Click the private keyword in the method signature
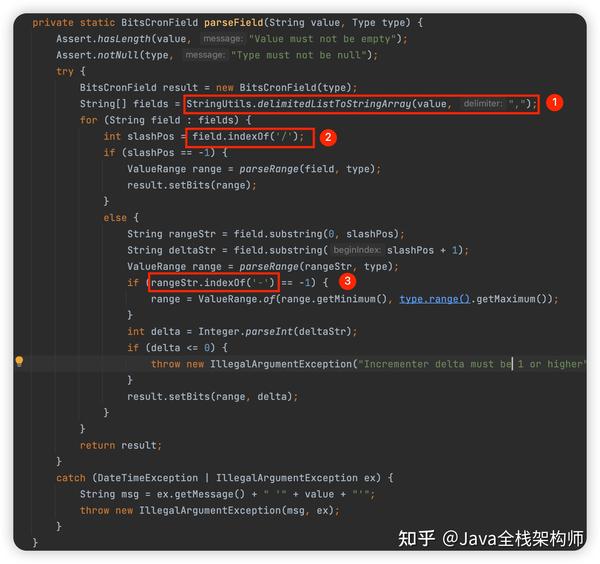This screenshot has height=564, width=600. 53,23
